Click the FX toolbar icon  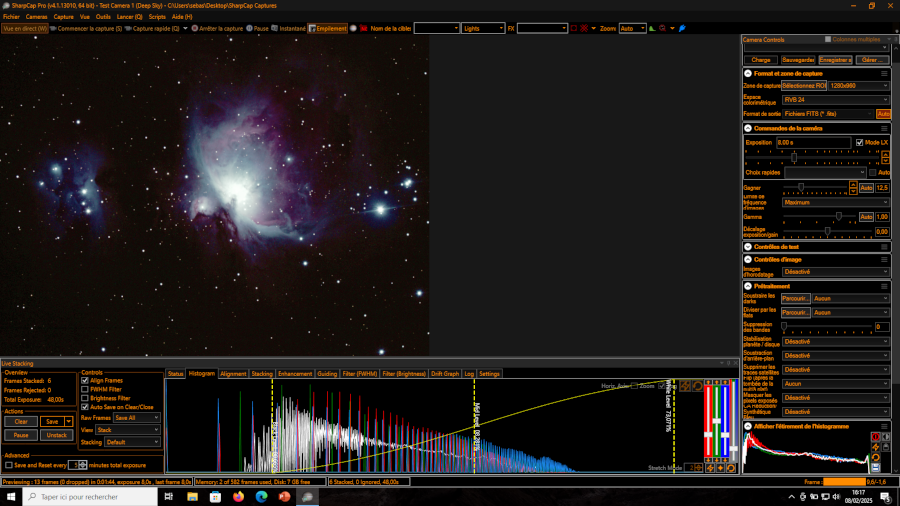tap(511, 29)
